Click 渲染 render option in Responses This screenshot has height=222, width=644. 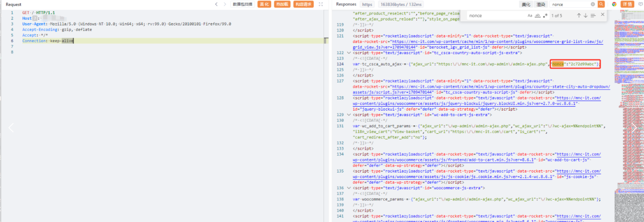[x=540, y=4]
